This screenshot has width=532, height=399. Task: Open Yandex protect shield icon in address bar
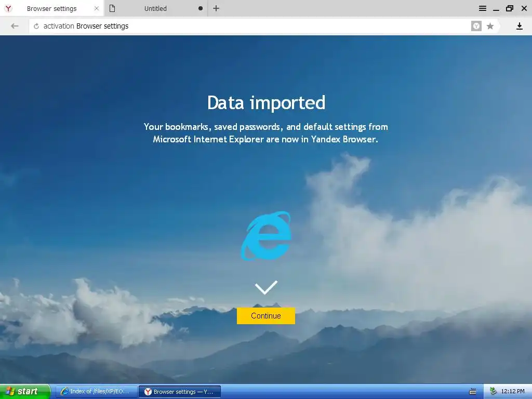click(476, 26)
